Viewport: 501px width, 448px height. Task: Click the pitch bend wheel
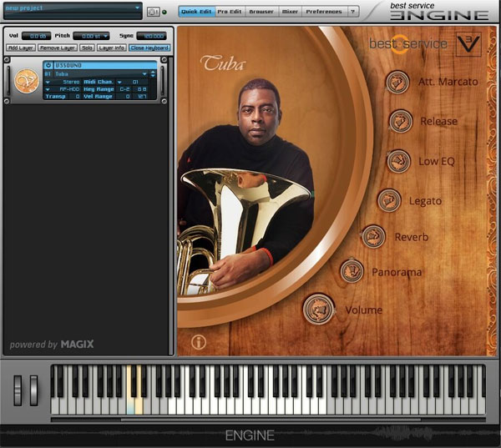18,390
